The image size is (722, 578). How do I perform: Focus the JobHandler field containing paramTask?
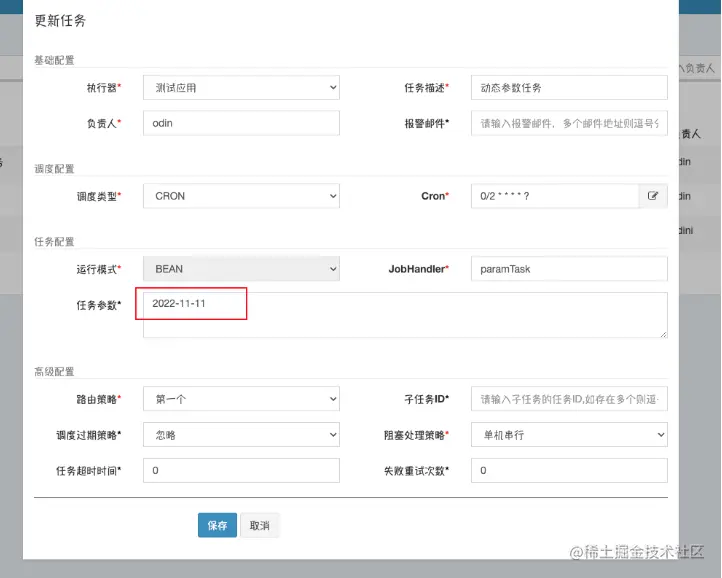[569, 269]
